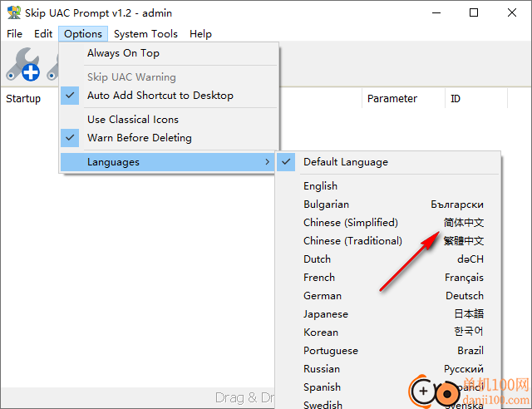
Task: Select Korean language
Action: 388,333
